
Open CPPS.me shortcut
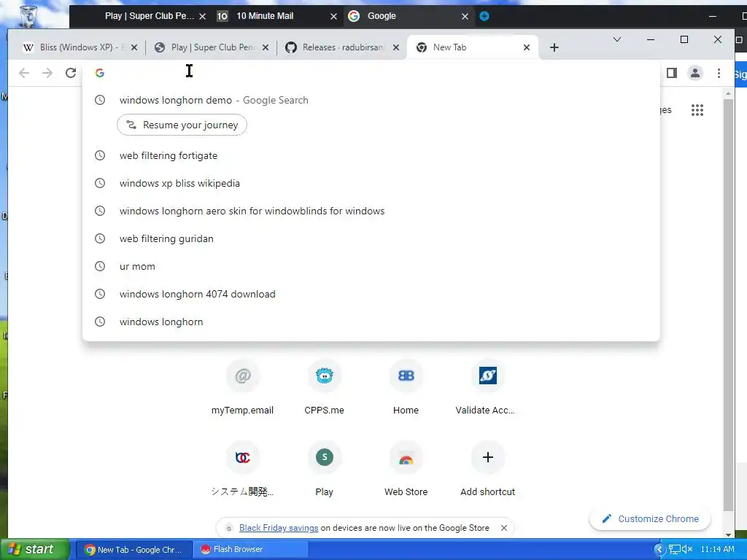(x=325, y=386)
